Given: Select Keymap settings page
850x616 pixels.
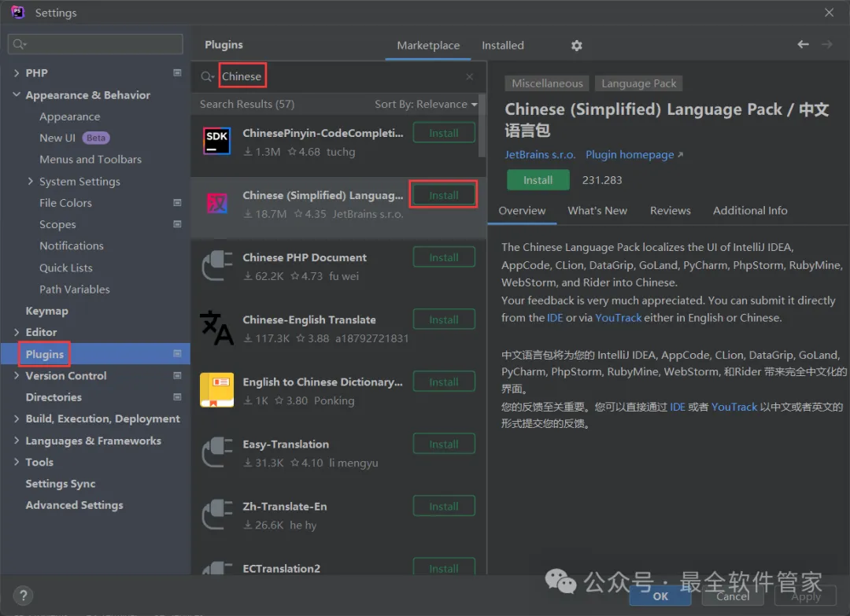Looking at the screenshot, I should 46,311.
